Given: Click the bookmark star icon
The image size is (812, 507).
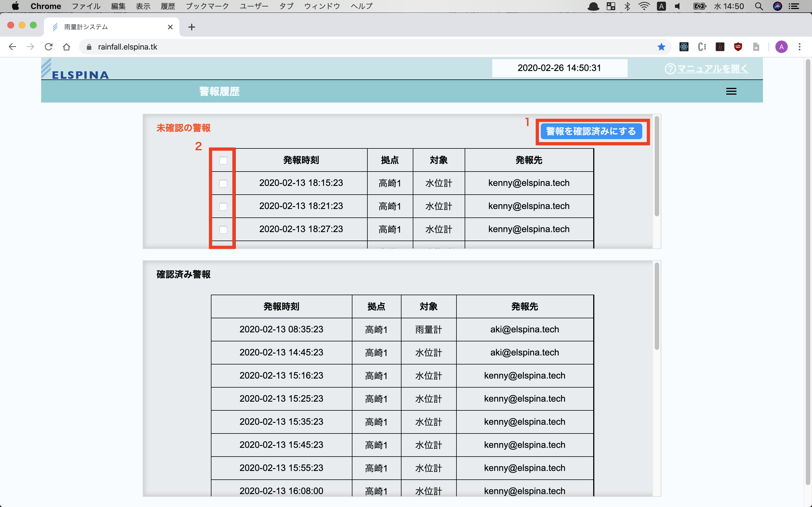Looking at the screenshot, I should pyautogui.click(x=661, y=47).
